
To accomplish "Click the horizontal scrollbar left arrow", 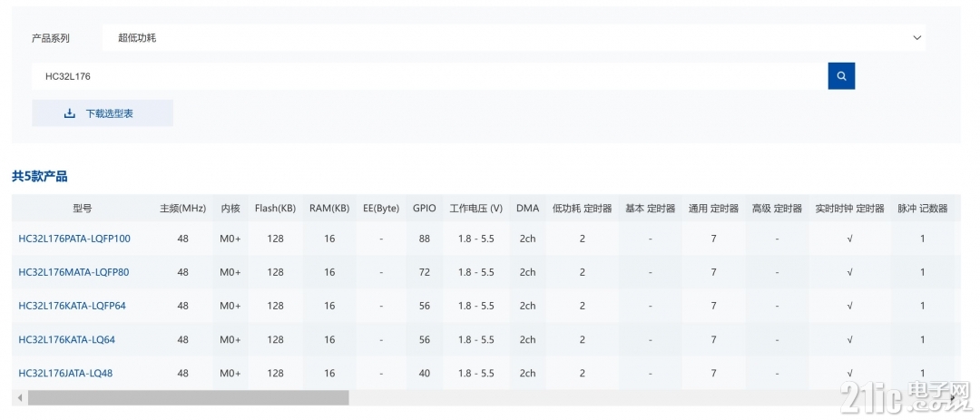I will click(x=20, y=397).
